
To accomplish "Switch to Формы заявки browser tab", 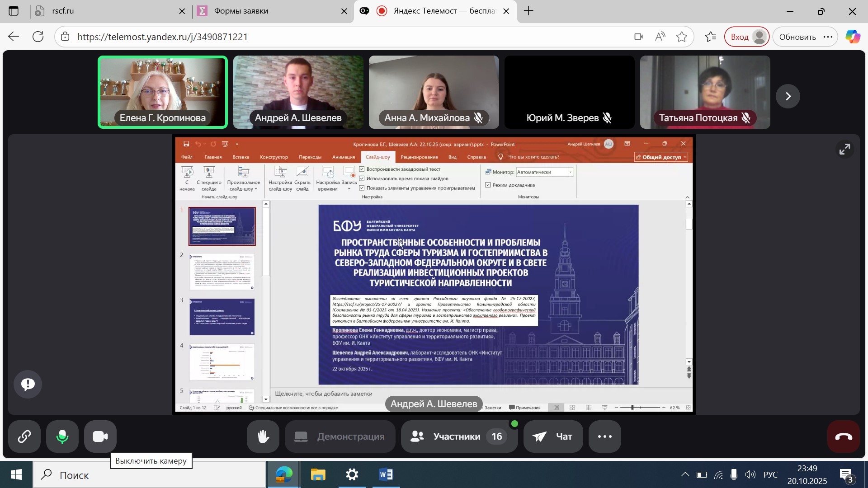I will click(x=241, y=11).
